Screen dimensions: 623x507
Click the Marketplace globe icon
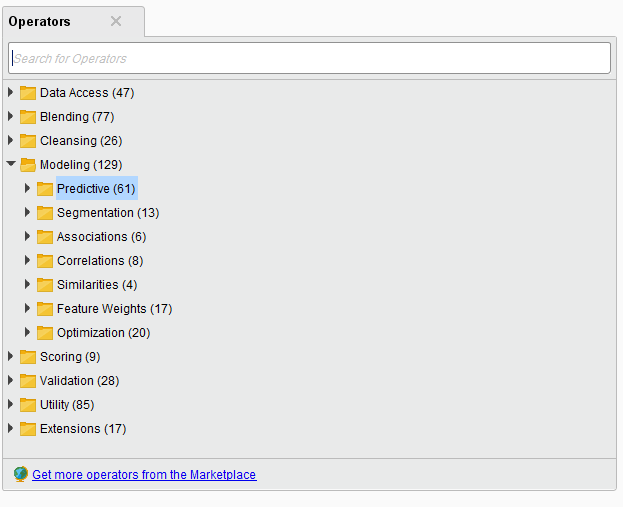21,474
